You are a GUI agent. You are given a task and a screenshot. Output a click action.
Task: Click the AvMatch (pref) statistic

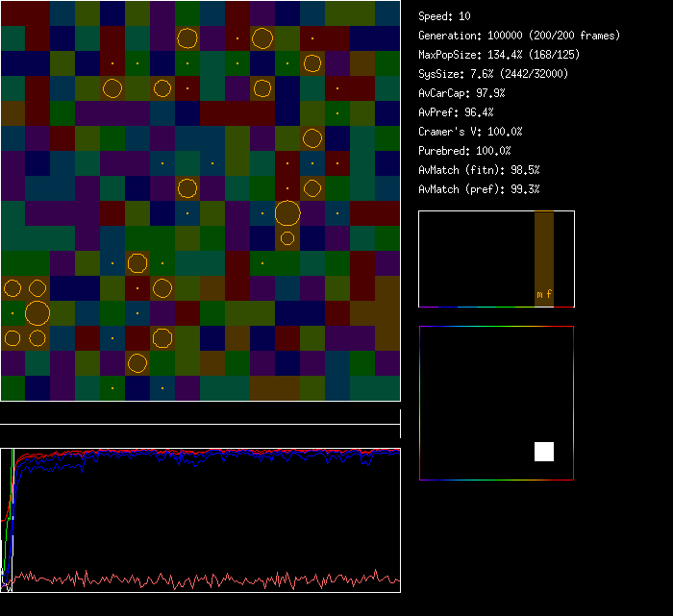coord(478,189)
